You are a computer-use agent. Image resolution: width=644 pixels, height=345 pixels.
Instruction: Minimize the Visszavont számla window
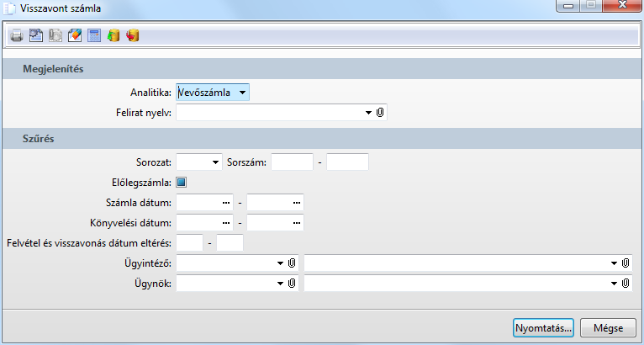[x=568, y=6]
